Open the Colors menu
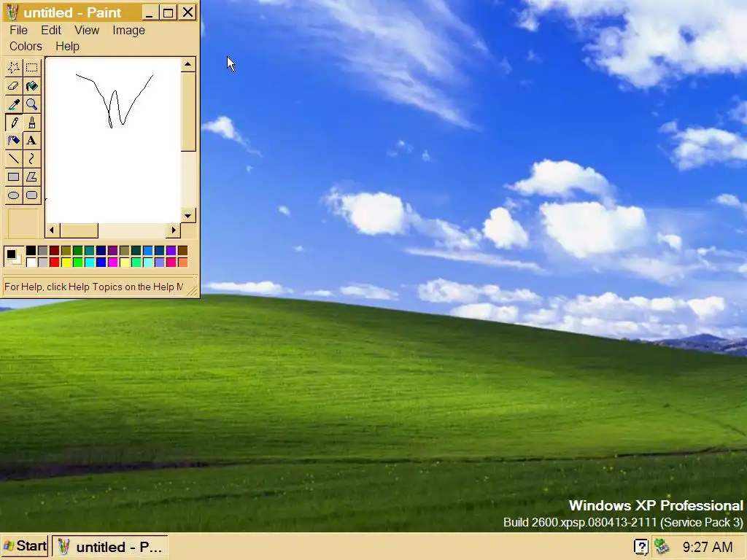The height and width of the screenshot is (560, 747). 26,46
